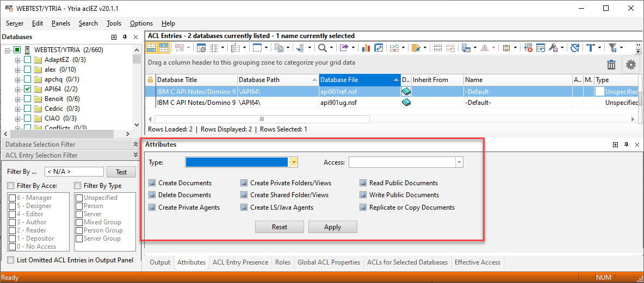Screen dimensions: 644x283
Task: Click the magnifying glass search toolbar icon
Action: [323, 48]
